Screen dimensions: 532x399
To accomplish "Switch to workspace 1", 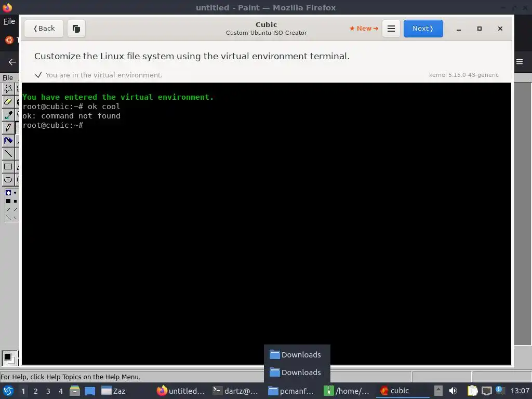I will 23,391.
